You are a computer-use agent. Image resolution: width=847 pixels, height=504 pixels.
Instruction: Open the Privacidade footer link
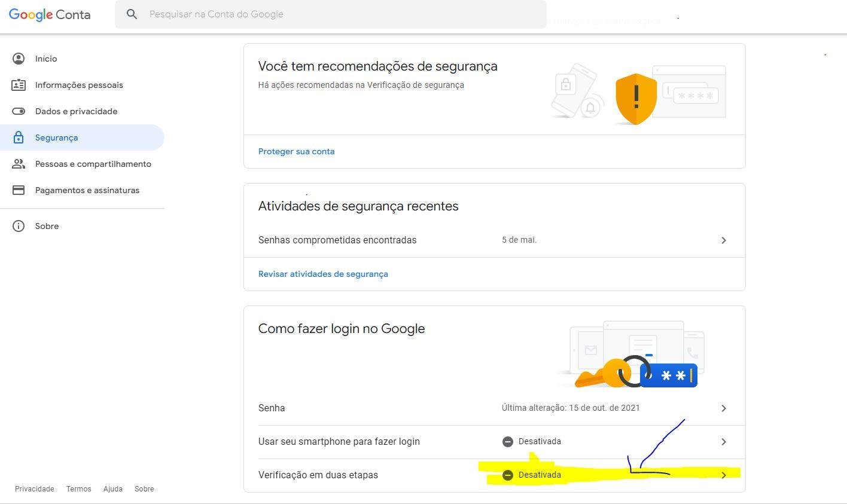click(x=35, y=489)
